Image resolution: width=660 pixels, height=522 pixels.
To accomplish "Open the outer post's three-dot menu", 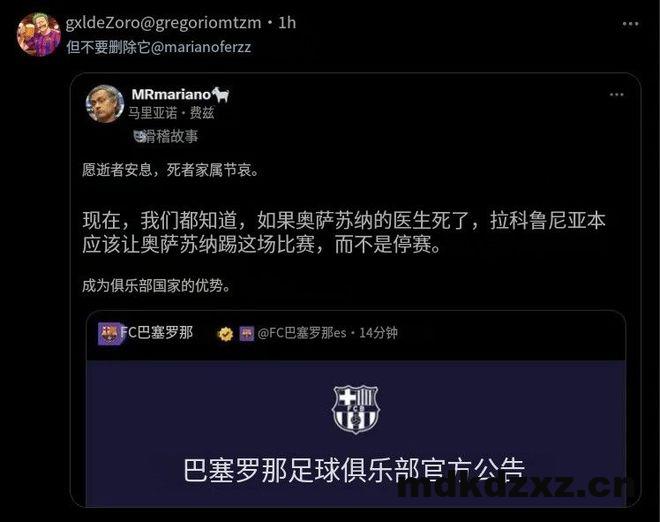I will tap(630, 24).
